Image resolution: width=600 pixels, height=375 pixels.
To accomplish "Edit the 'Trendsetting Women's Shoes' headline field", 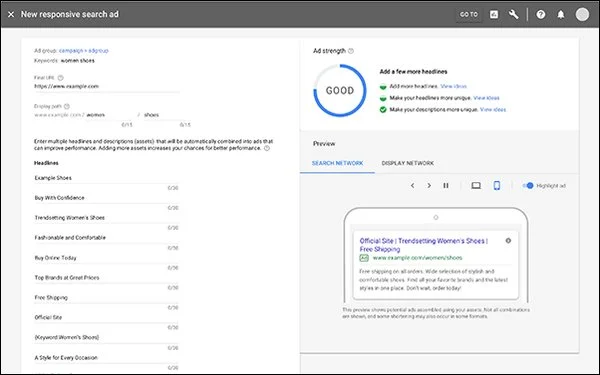I will click(x=106, y=218).
